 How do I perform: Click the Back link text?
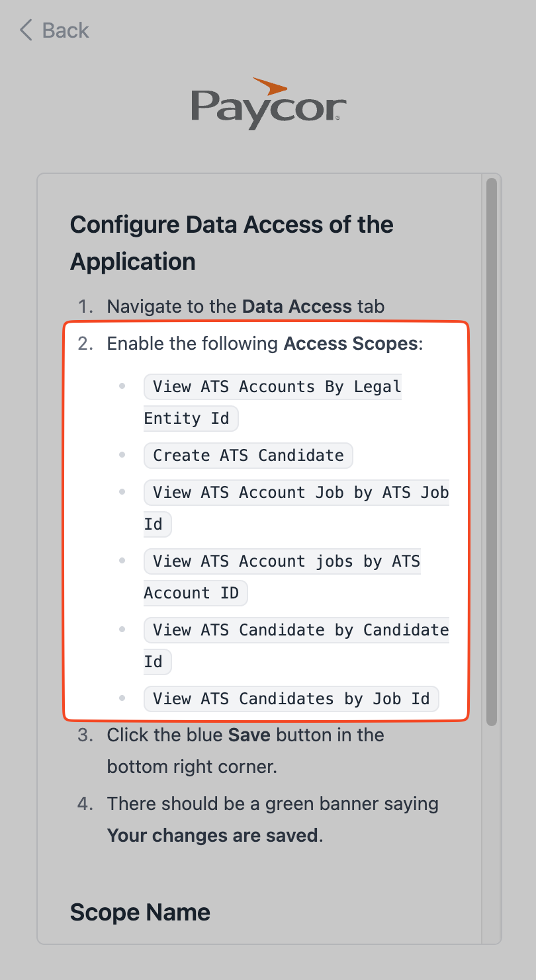[65, 30]
